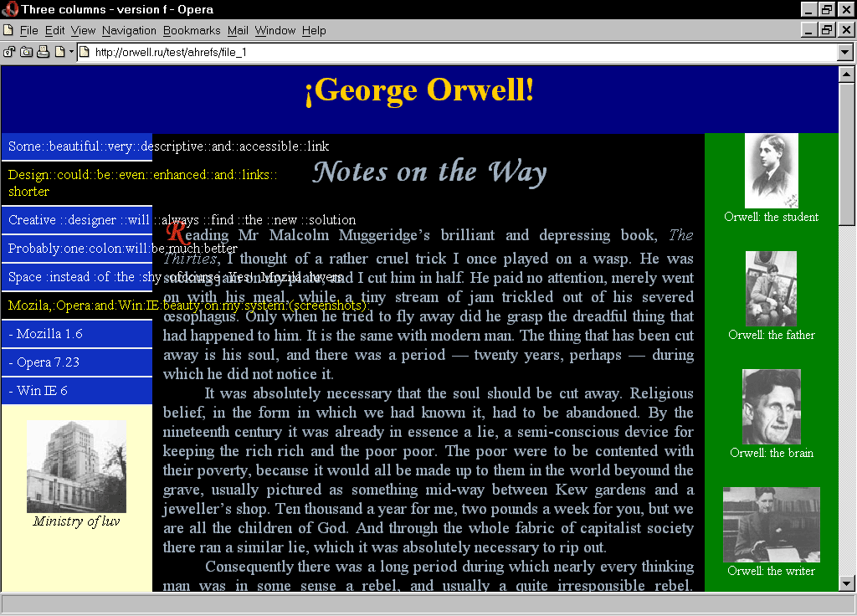Click the 'Orwell: the student' caption text

point(771,217)
